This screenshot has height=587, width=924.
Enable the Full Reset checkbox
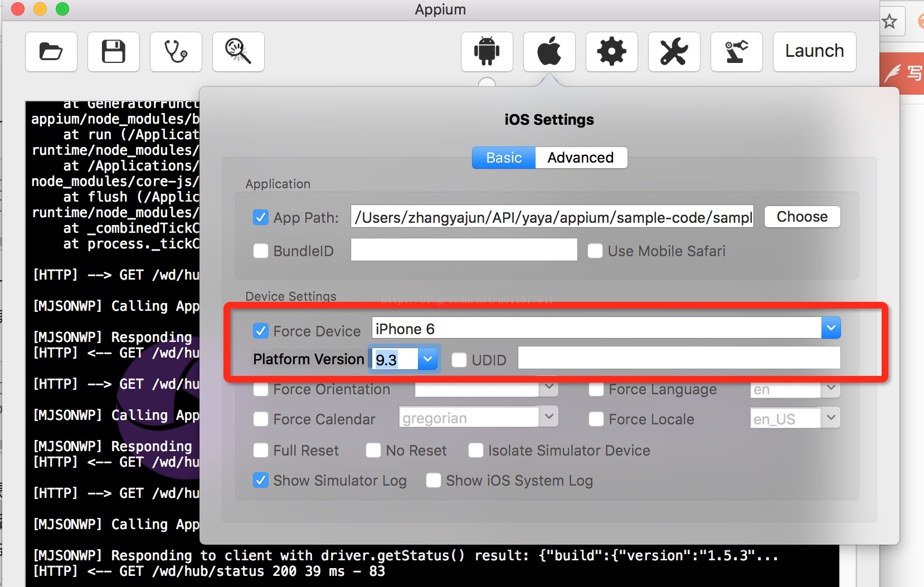[261, 450]
